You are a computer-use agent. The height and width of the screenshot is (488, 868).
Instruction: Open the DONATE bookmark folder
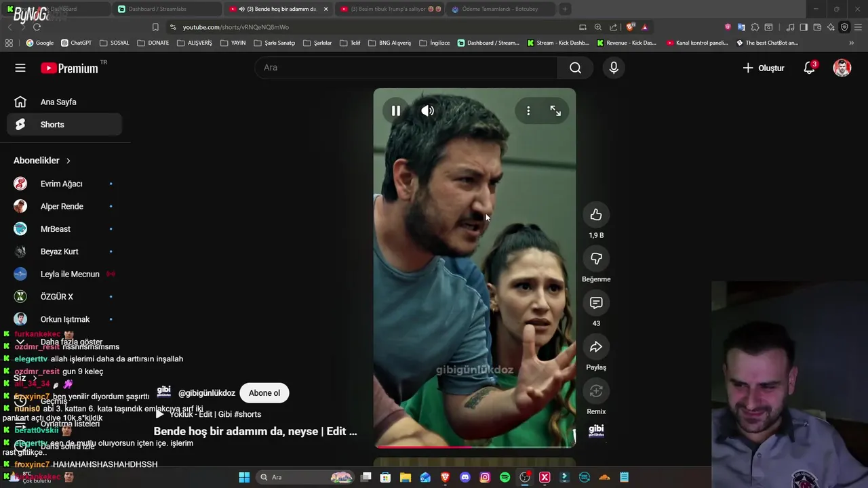[x=153, y=43]
